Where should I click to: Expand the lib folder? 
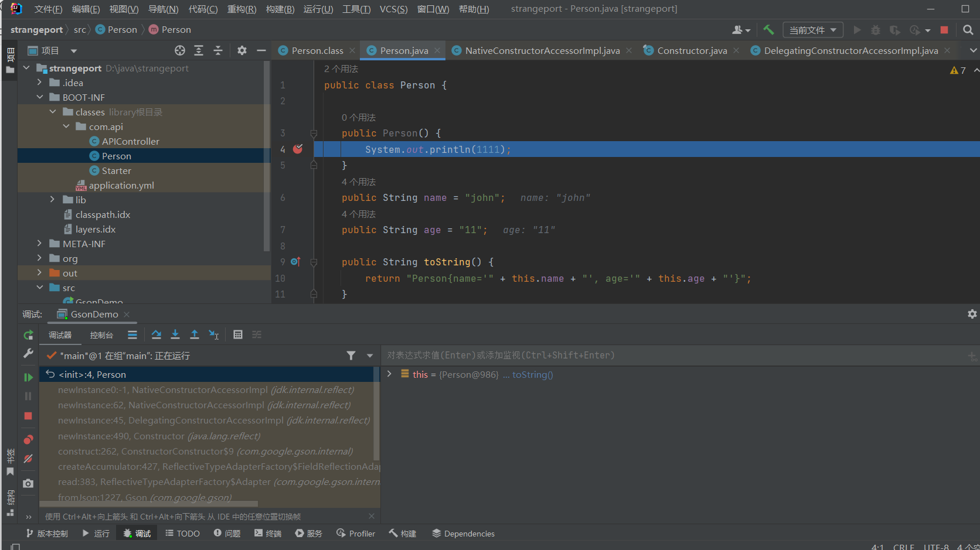[52, 200]
